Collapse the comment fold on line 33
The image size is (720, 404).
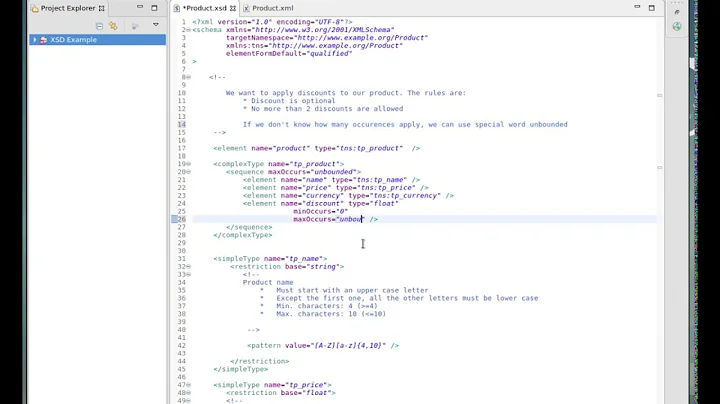tap(188, 275)
